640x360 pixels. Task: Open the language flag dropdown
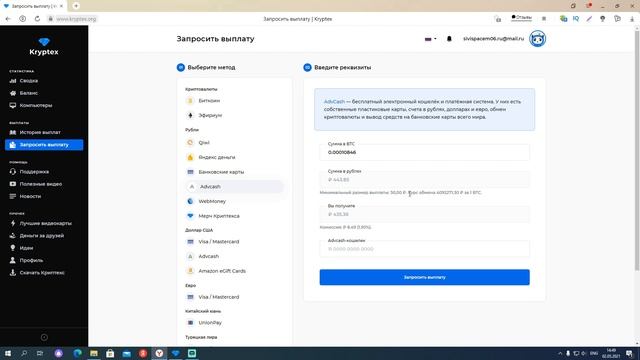click(430, 39)
